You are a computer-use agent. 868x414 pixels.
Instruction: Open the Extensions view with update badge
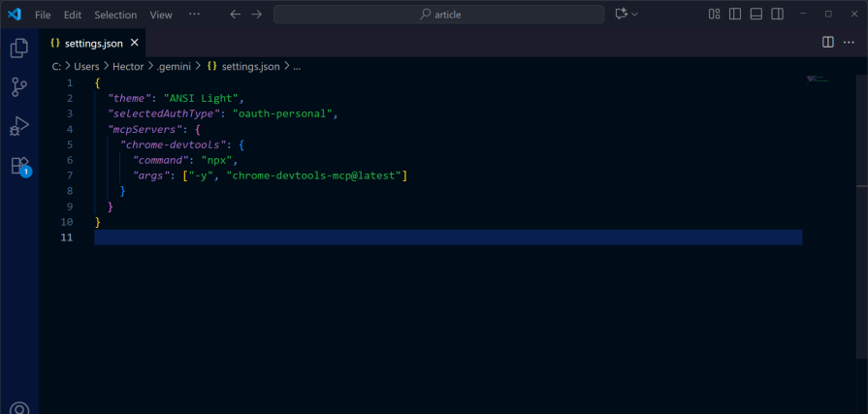coord(19,166)
